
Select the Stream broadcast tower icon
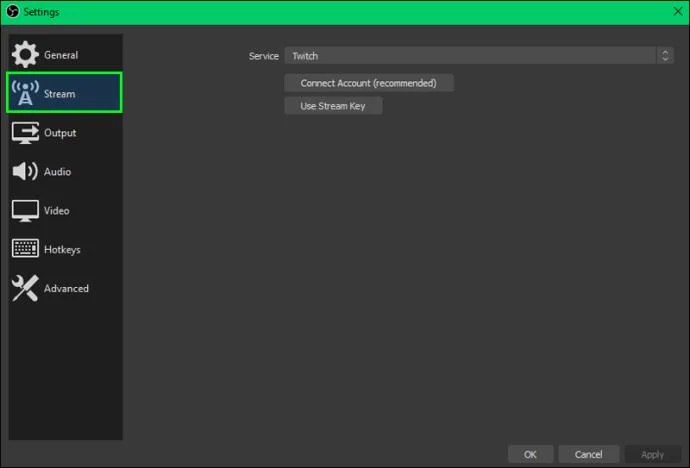coord(25,93)
